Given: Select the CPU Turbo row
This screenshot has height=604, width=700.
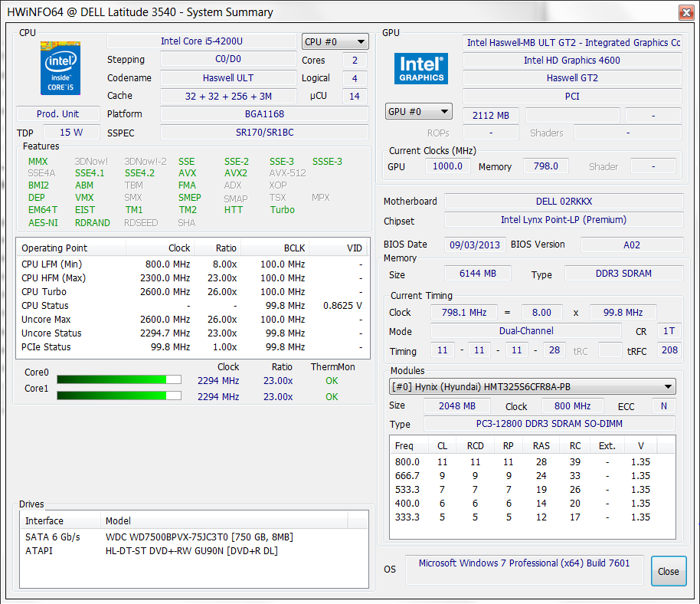Looking at the screenshot, I should tap(193, 292).
